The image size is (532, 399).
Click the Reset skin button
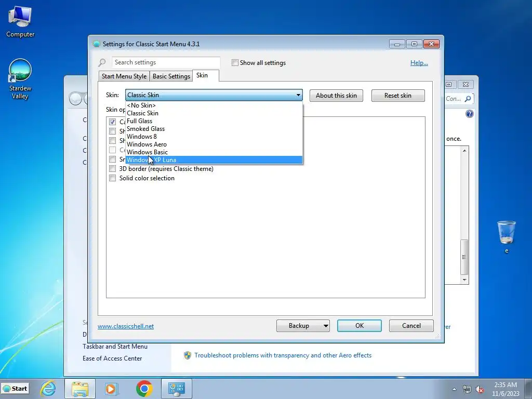tap(398, 96)
